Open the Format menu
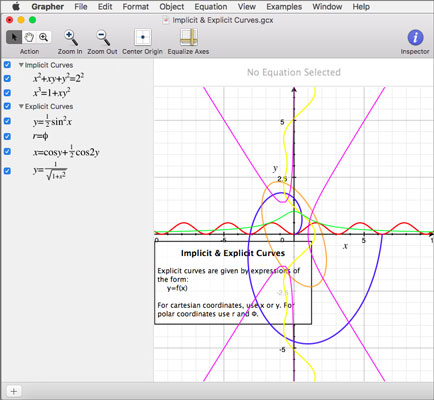 [136, 7]
